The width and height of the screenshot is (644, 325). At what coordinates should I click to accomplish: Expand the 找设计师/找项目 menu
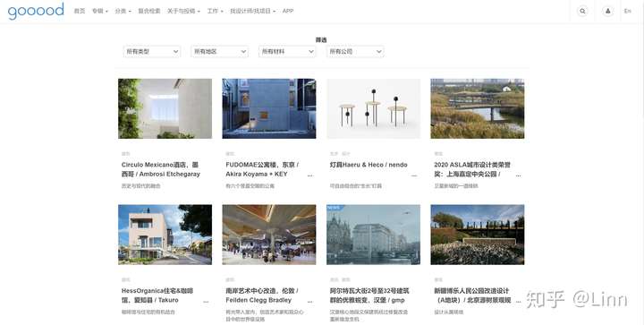coord(252,11)
